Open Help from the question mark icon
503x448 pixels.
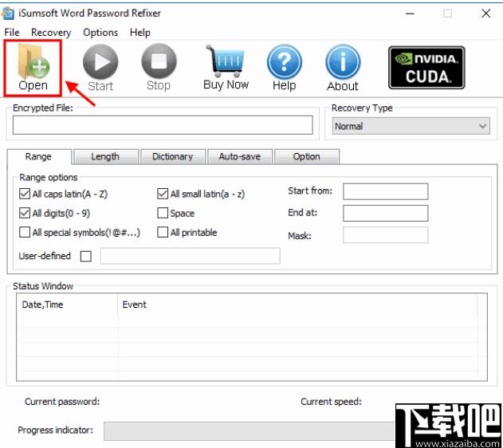click(x=285, y=68)
